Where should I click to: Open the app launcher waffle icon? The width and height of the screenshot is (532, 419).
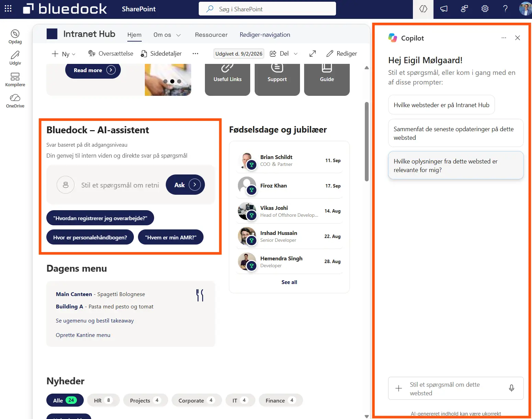(x=8, y=9)
